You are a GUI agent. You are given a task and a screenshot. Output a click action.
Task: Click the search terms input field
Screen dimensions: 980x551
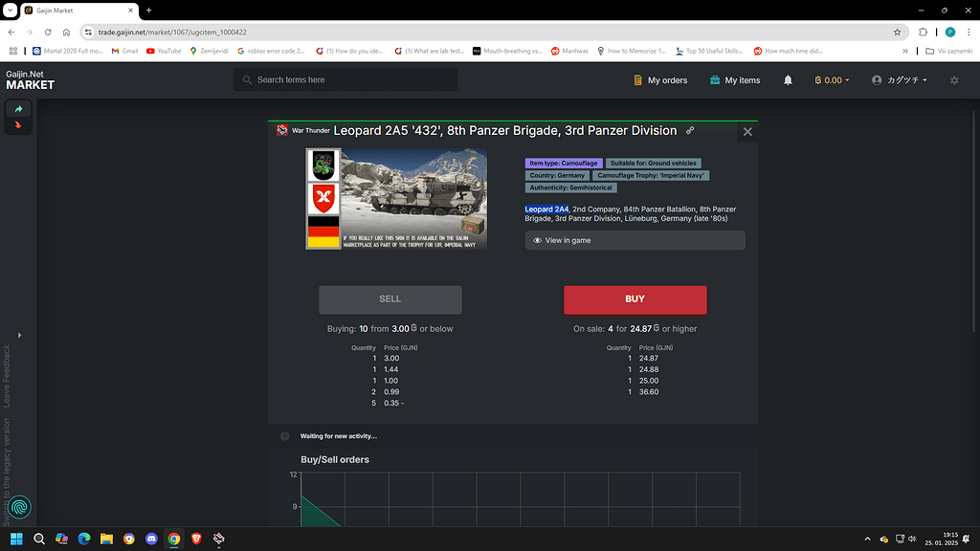pyautogui.click(x=345, y=80)
